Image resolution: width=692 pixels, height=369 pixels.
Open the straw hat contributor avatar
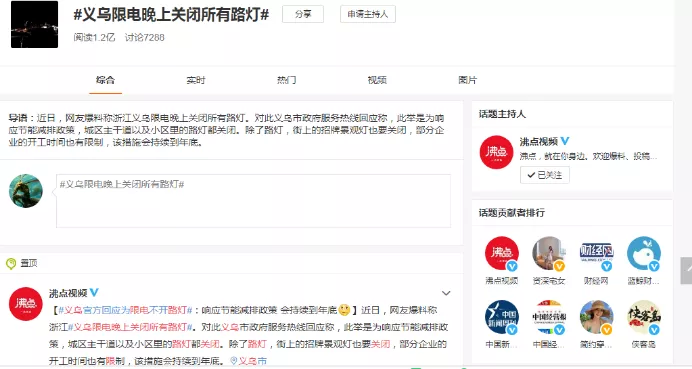[x=596, y=317]
